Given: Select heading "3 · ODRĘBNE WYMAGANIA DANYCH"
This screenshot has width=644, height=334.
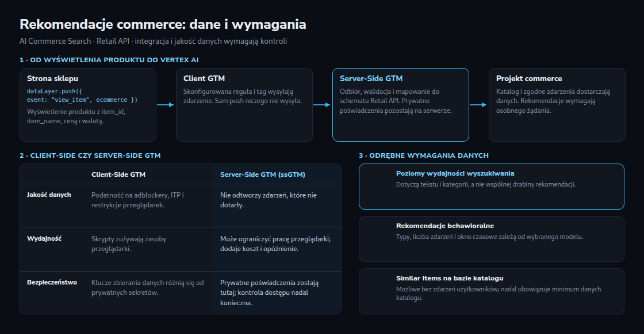Looking at the screenshot, I should tap(423, 155).
